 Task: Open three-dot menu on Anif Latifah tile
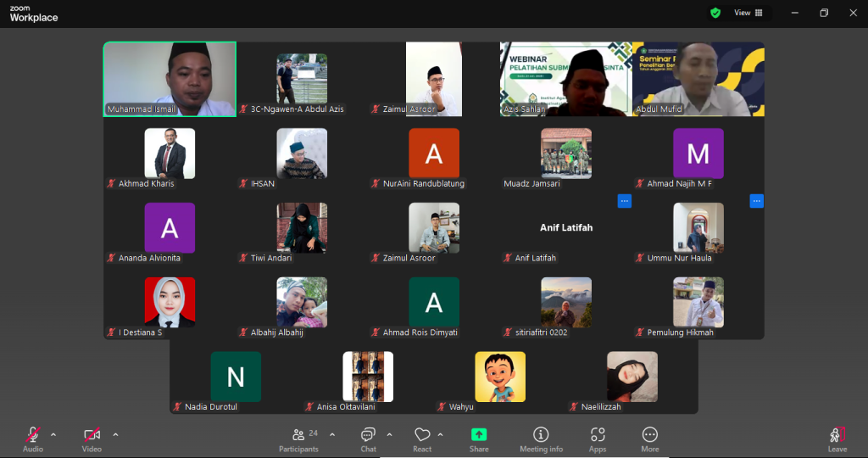tap(625, 201)
